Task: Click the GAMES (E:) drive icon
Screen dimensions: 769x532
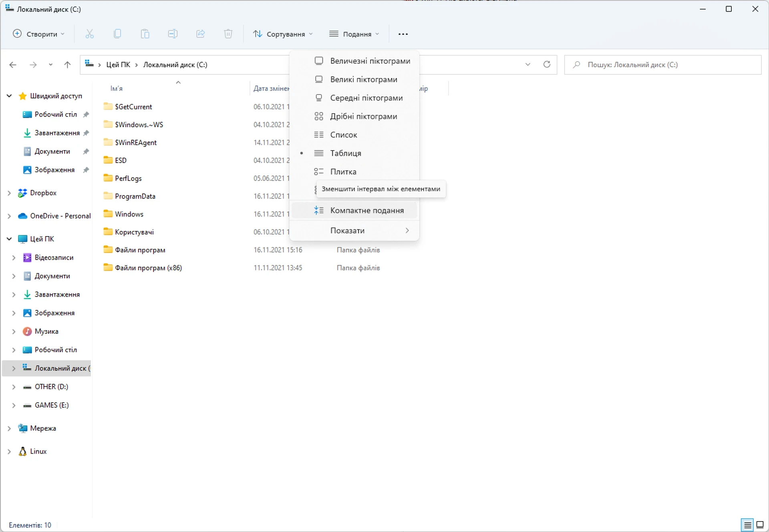Action: coord(27,405)
